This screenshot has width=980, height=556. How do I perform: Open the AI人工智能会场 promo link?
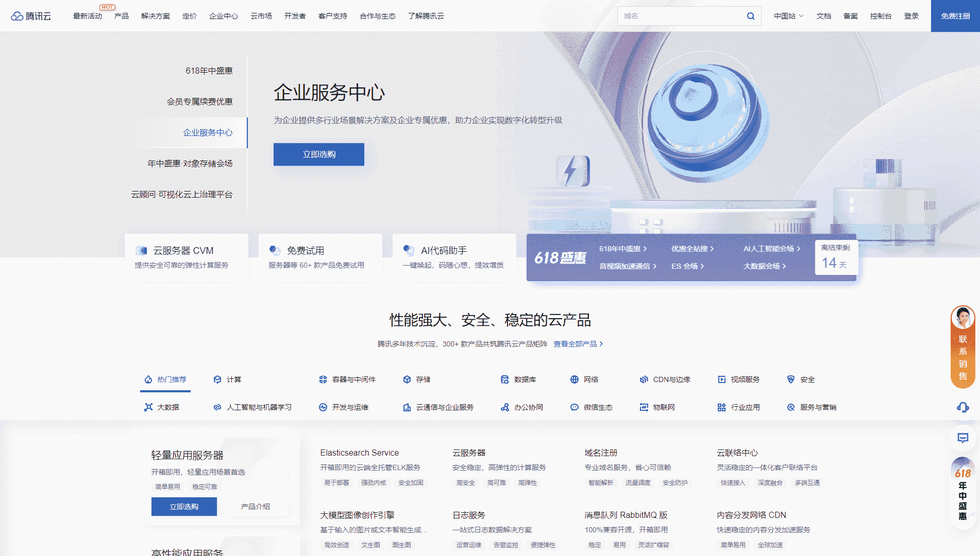tap(771, 249)
